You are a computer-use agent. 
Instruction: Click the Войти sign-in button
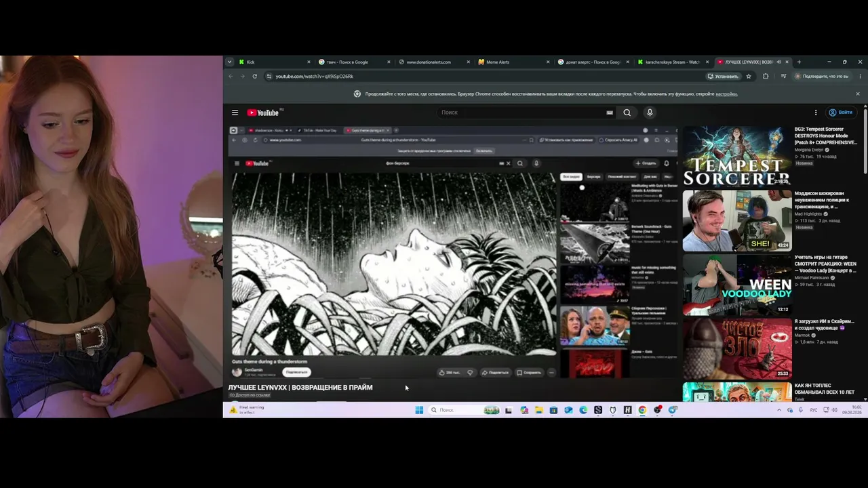841,113
